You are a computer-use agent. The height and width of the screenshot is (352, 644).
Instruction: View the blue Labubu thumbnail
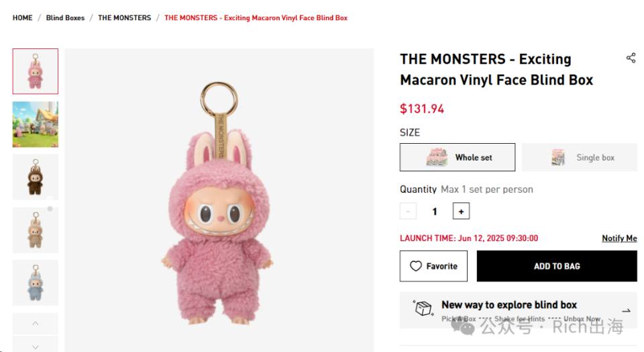pyautogui.click(x=36, y=283)
